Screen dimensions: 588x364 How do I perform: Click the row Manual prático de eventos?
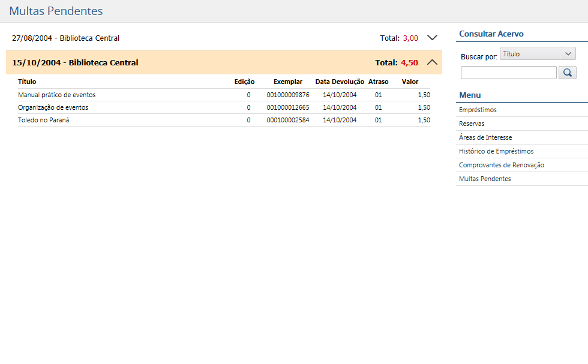pyautogui.click(x=57, y=95)
